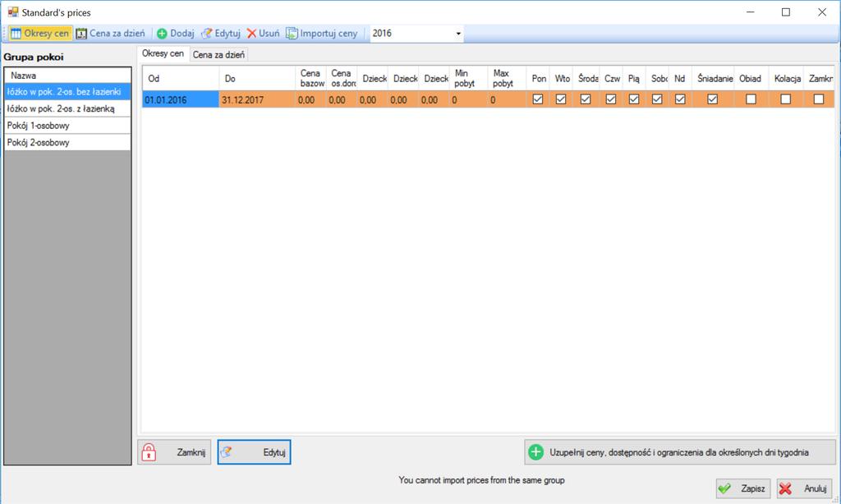This screenshot has width=841, height=504.
Task: Uncheck the Pon checkbox in the row
Action: [538, 99]
